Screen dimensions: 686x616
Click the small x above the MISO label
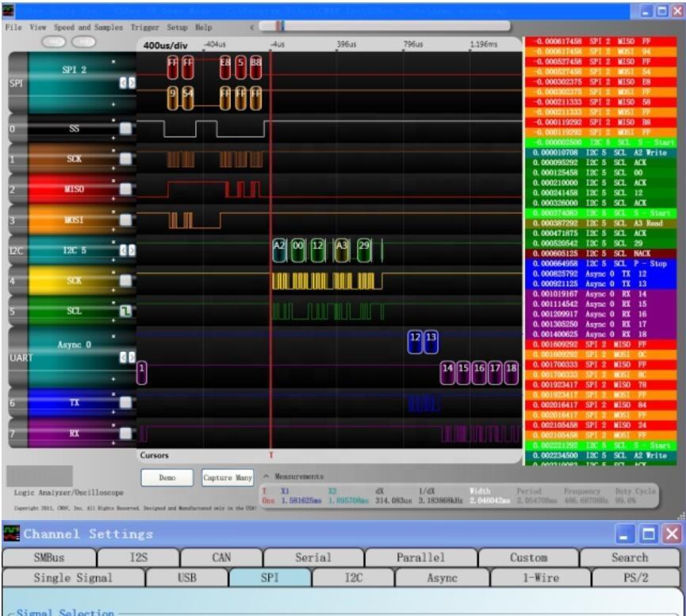pyautogui.click(x=113, y=180)
